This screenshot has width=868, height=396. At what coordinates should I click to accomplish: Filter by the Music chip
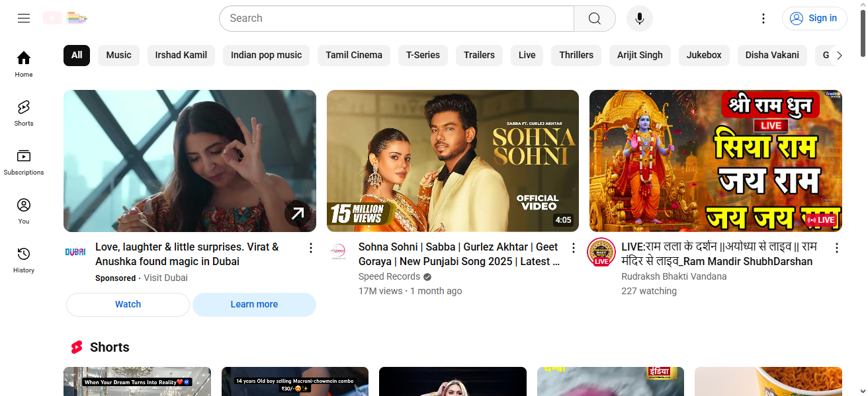point(119,55)
